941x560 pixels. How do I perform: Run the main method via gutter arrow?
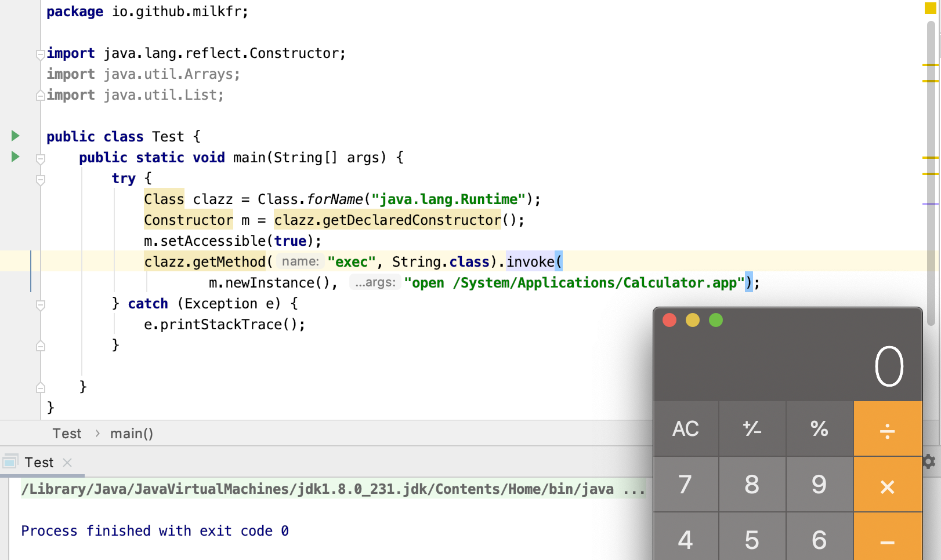click(16, 157)
